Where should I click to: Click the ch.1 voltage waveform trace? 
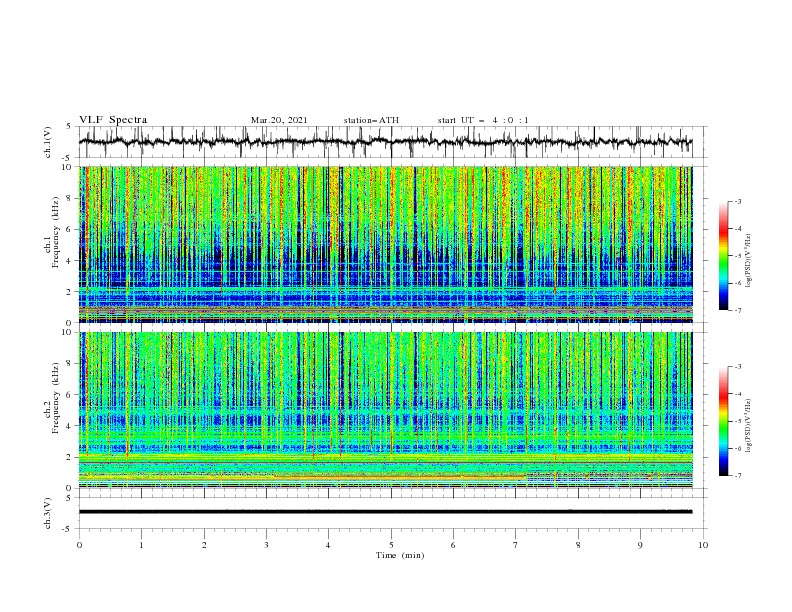tap(385, 142)
